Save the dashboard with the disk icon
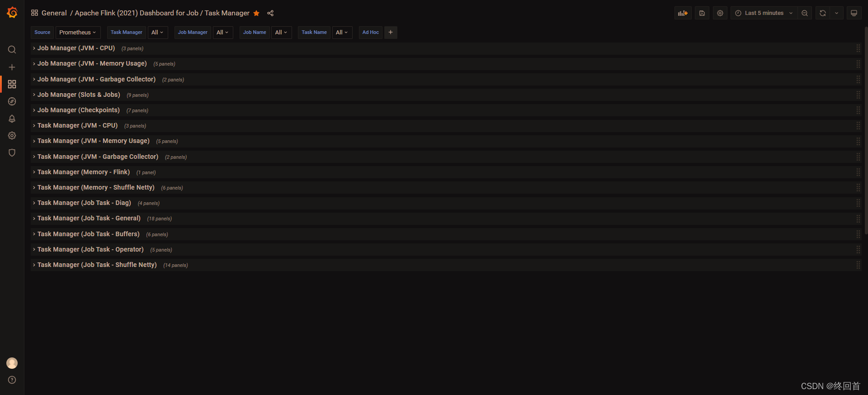This screenshot has width=868, height=395. click(x=702, y=13)
